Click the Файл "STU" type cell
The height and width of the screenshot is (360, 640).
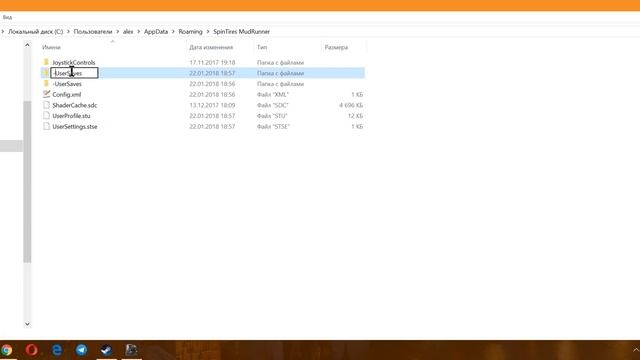click(x=272, y=116)
